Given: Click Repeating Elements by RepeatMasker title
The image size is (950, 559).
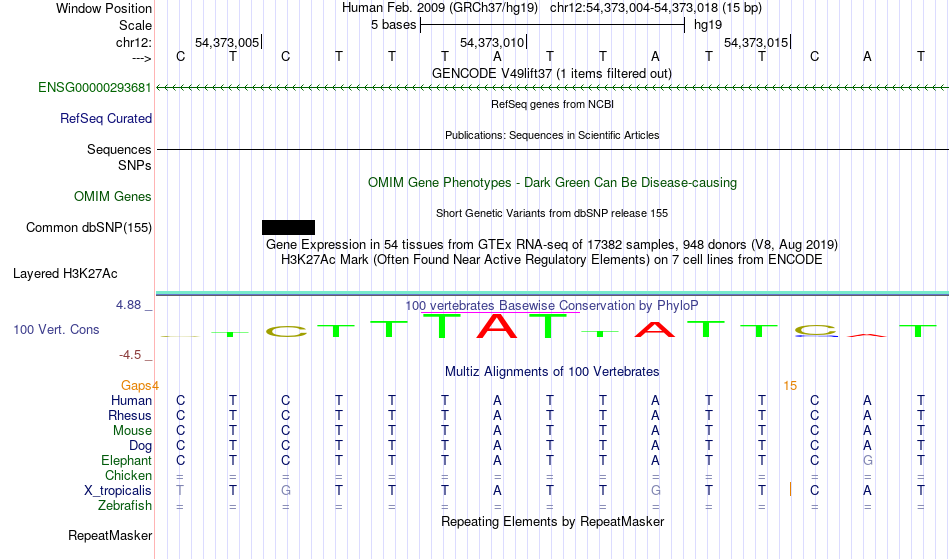Looking at the screenshot, I should tap(552, 521).
